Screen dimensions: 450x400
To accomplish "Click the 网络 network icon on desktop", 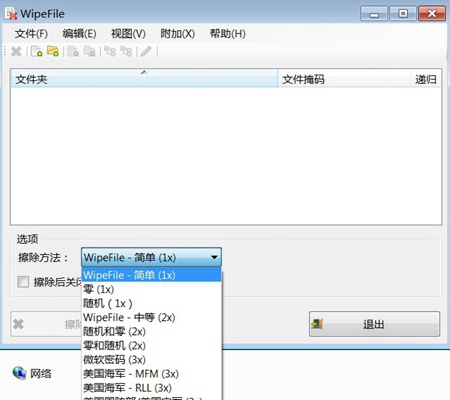I will pos(19,373).
